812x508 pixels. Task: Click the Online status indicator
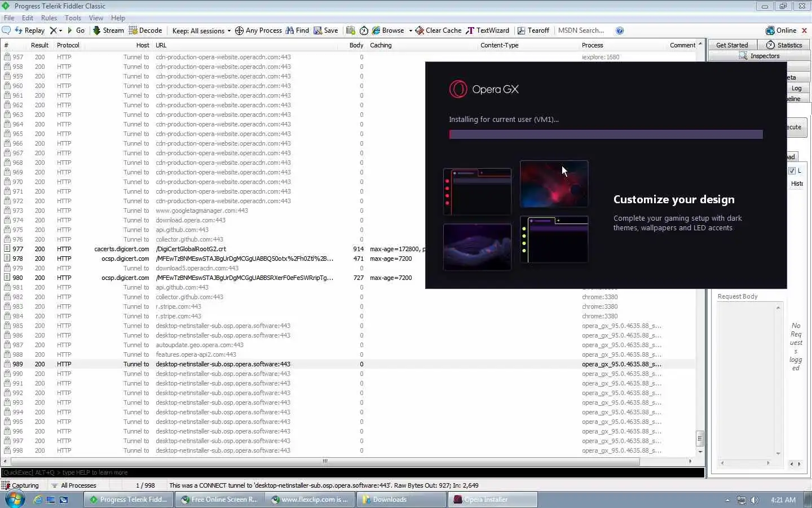tap(781, 30)
